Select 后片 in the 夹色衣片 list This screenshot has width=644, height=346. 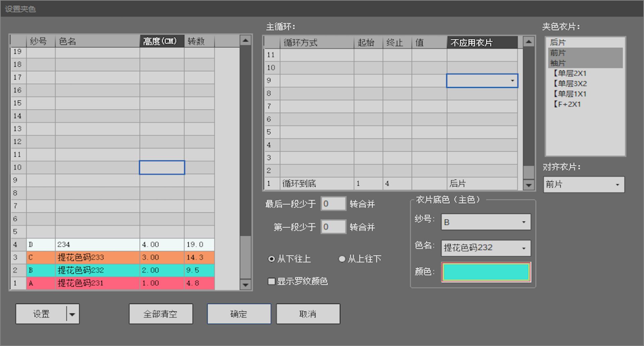(x=558, y=43)
